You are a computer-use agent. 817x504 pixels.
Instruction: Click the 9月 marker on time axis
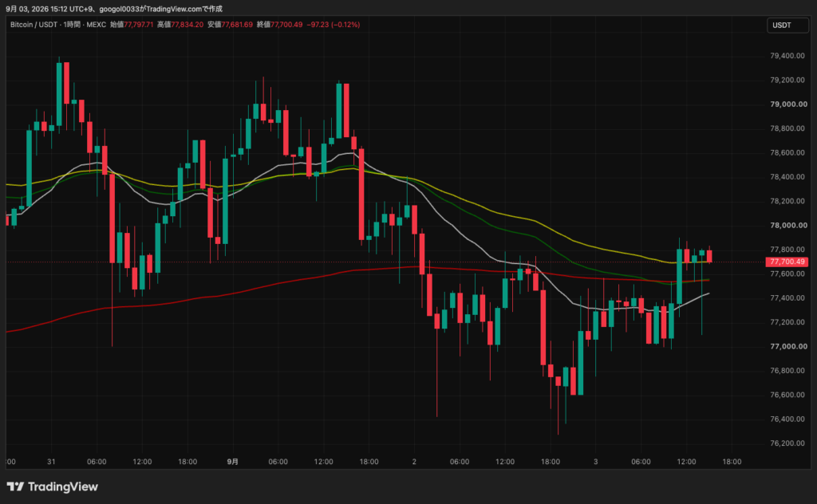(x=233, y=462)
